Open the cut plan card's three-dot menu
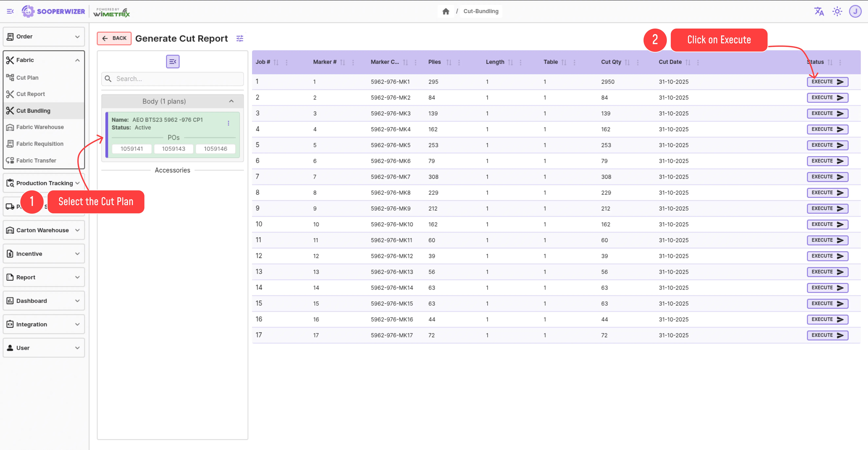 coord(228,123)
